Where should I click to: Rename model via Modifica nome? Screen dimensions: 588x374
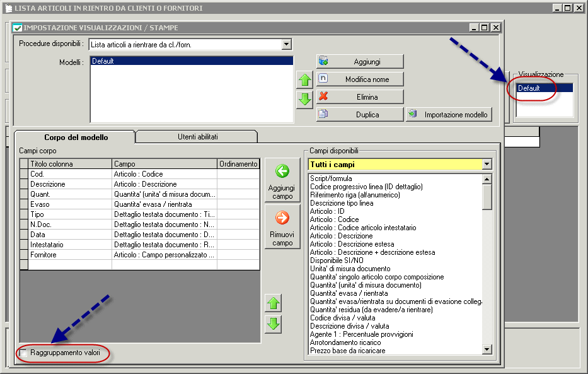[360, 79]
